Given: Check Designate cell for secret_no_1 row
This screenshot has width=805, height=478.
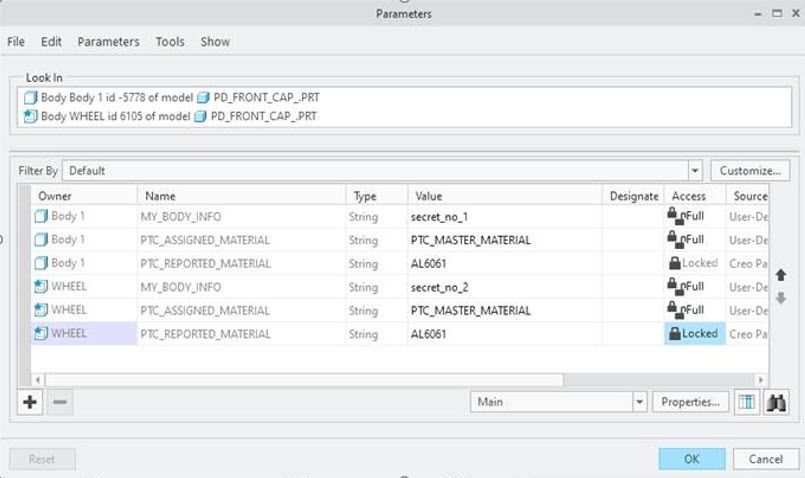Looking at the screenshot, I should pyautogui.click(x=633, y=217).
